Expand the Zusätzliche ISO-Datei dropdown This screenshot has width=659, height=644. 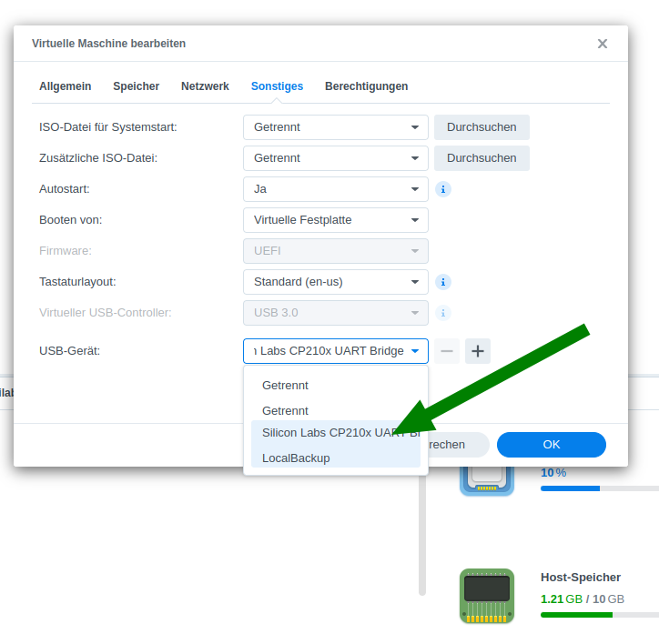(335, 158)
